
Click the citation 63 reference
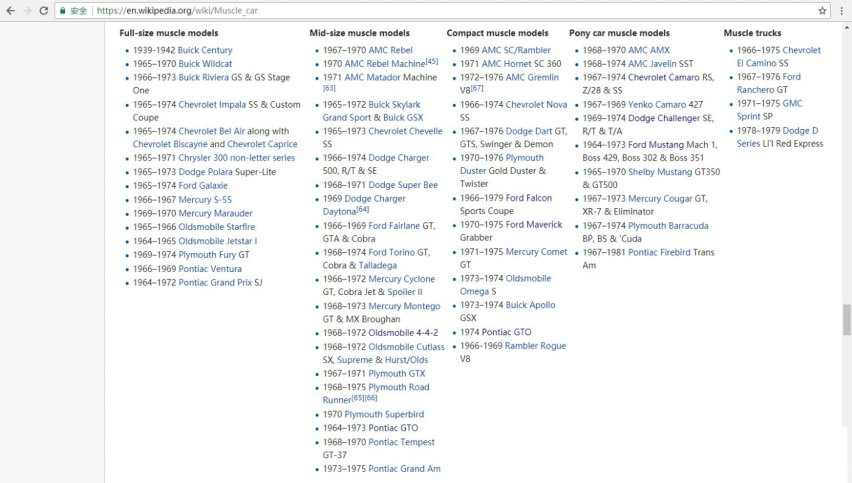(329, 87)
